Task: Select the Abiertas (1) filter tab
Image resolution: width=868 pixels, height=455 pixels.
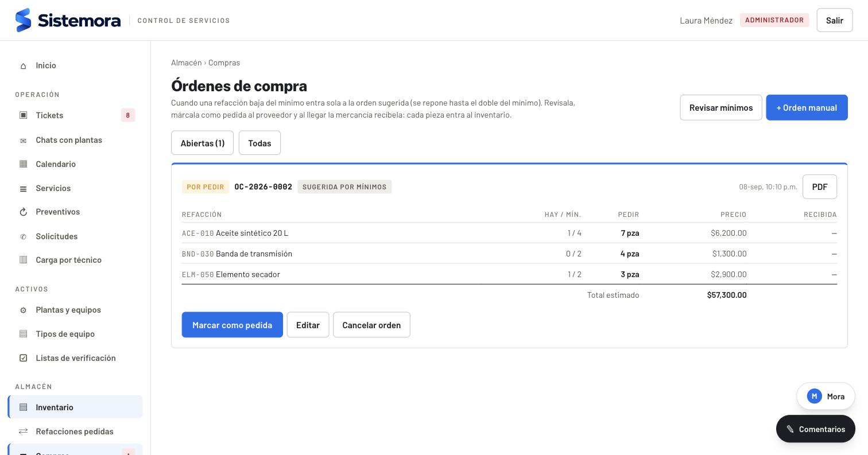Action: [x=202, y=143]
